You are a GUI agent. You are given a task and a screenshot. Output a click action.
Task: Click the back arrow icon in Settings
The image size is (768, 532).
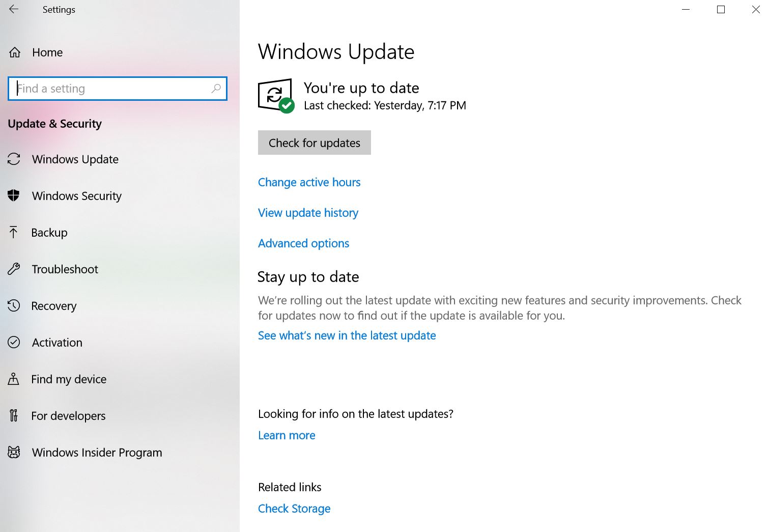pos(14,9)
